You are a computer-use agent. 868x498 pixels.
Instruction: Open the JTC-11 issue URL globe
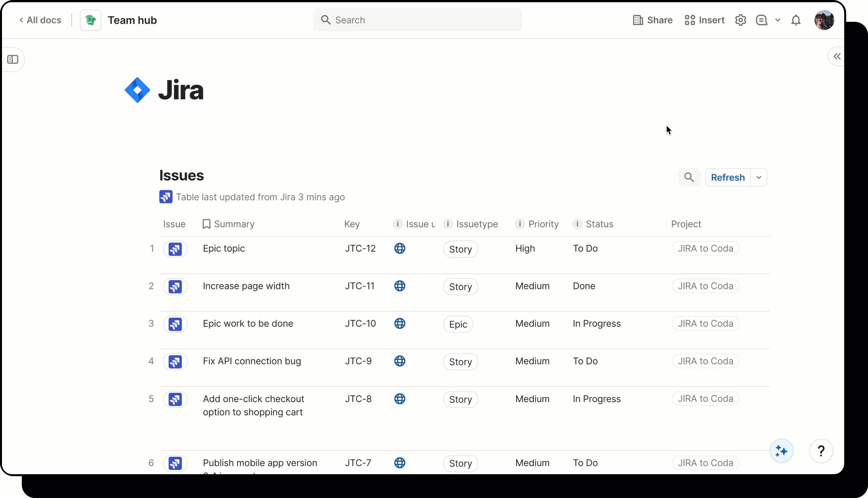pyautogui.click(x=400, y=286)
